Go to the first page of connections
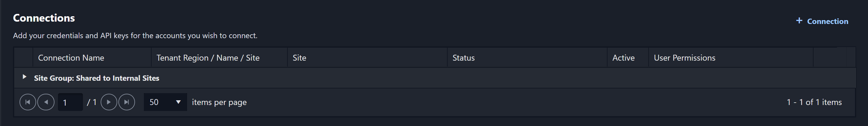The height and width of the screenshot is (126, 868). 28,102
